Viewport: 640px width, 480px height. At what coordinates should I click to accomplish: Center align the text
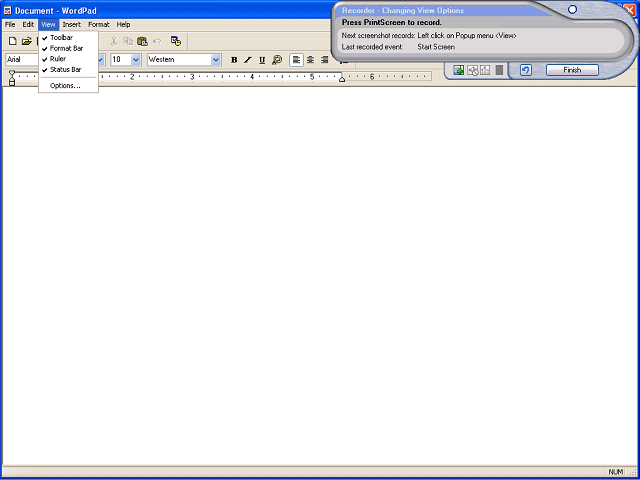tap(311, 60)
